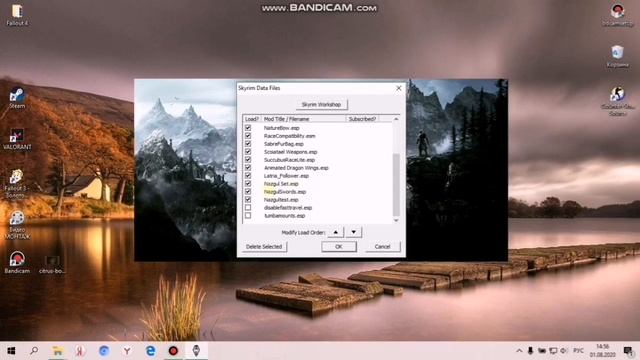Open Yandex Browser from the taskbar

127,351
